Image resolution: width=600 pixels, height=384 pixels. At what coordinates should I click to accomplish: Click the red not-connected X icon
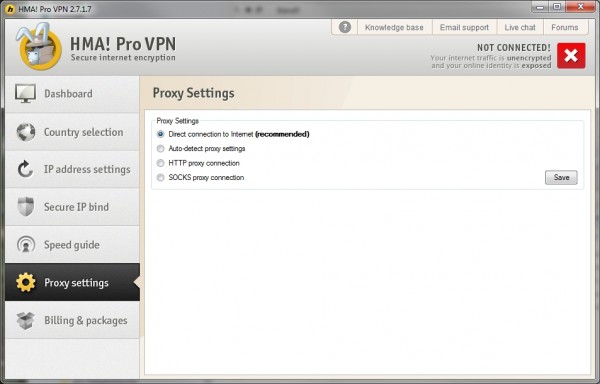pos(571,56)
